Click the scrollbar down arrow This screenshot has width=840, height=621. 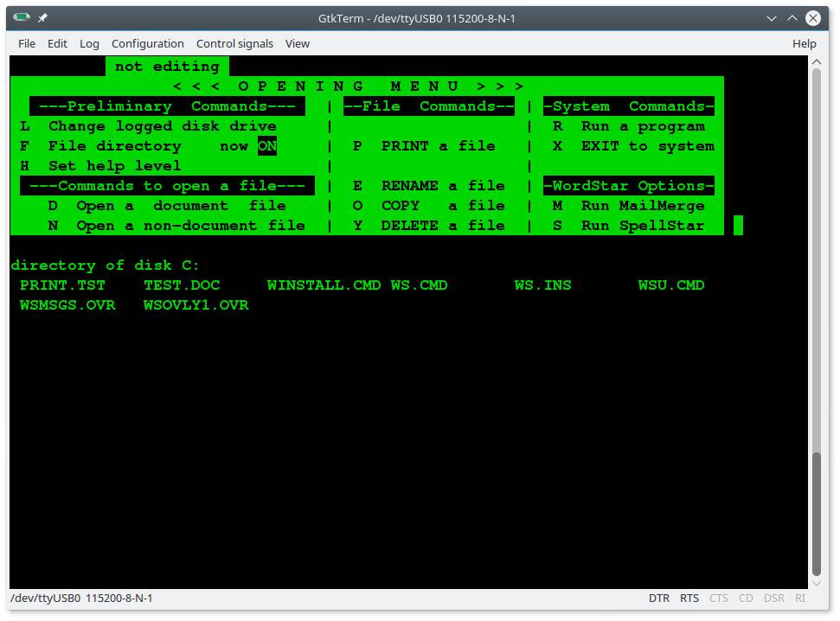tap(817, 583)
